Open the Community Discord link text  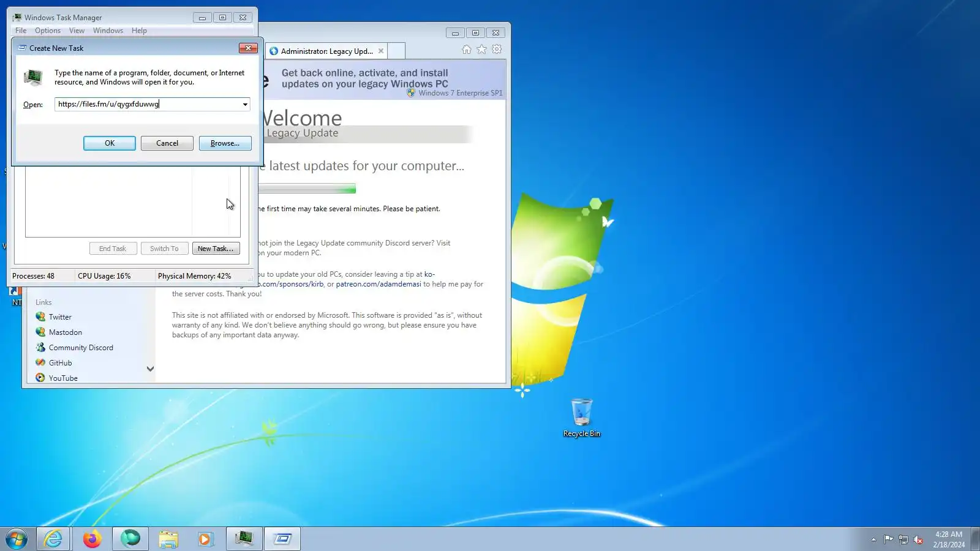tap(81, 348)
